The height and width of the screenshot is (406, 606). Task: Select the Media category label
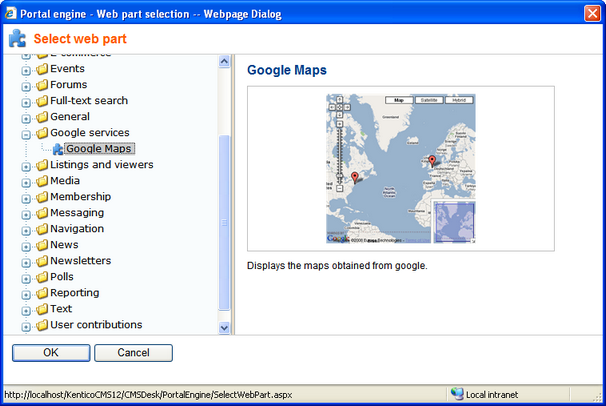pos(65,181)
